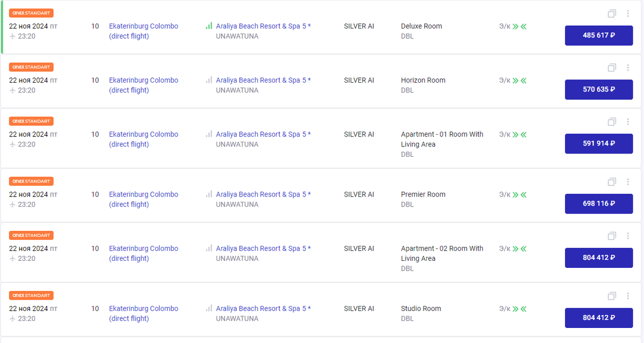
Task: Open three-dot menu for Studio Room row
Action: [628, 296]
